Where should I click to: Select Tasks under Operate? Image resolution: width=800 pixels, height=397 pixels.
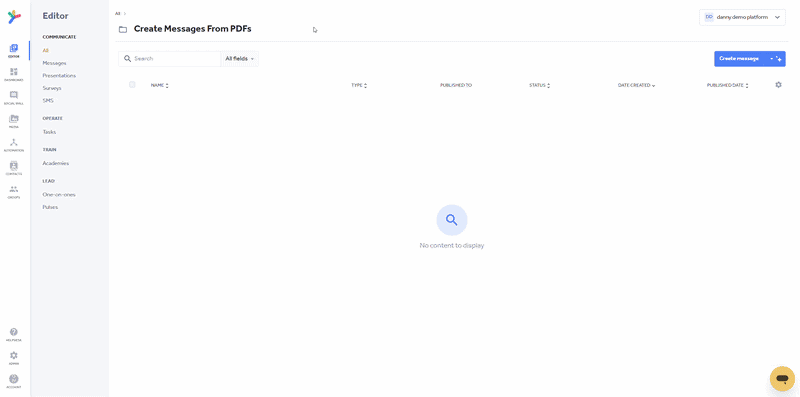click(49, 132)
